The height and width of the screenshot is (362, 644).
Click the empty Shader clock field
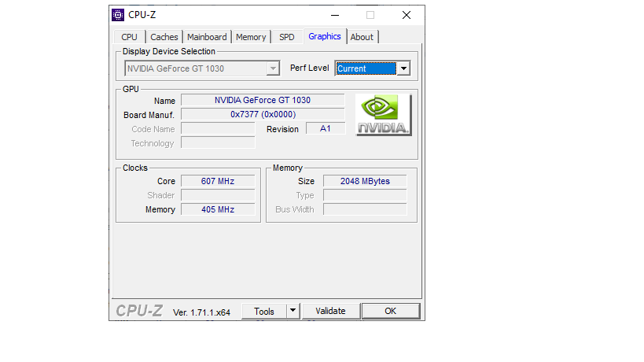point(218,195)
